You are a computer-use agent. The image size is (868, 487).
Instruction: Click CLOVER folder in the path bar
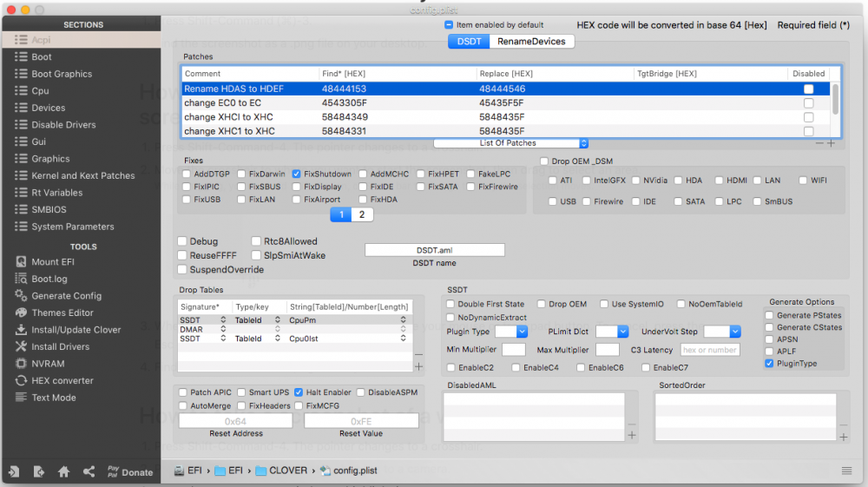click(x=281, y=471)
